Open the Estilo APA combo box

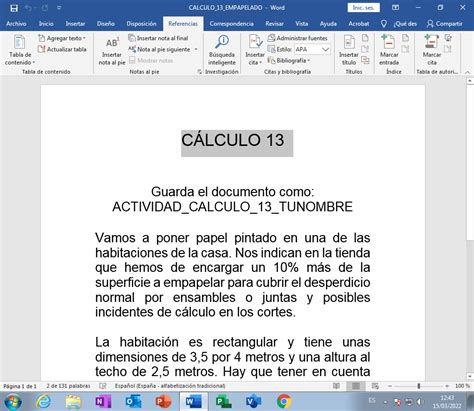312,49
